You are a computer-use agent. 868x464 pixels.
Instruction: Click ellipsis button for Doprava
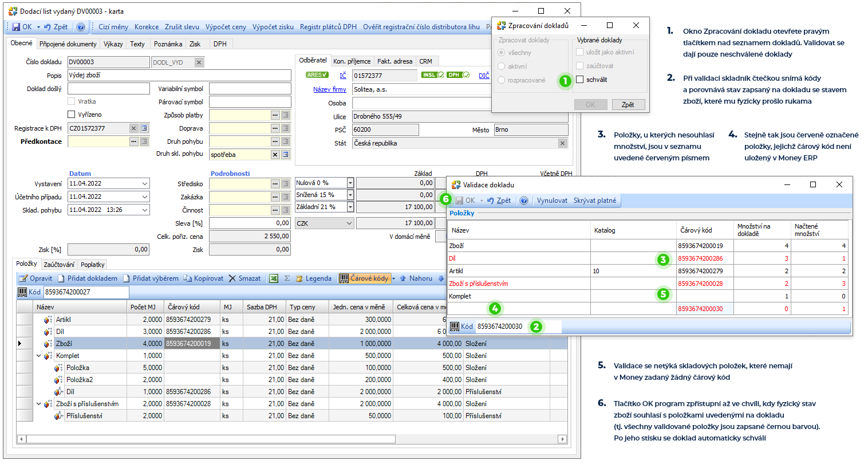[275, 128]
